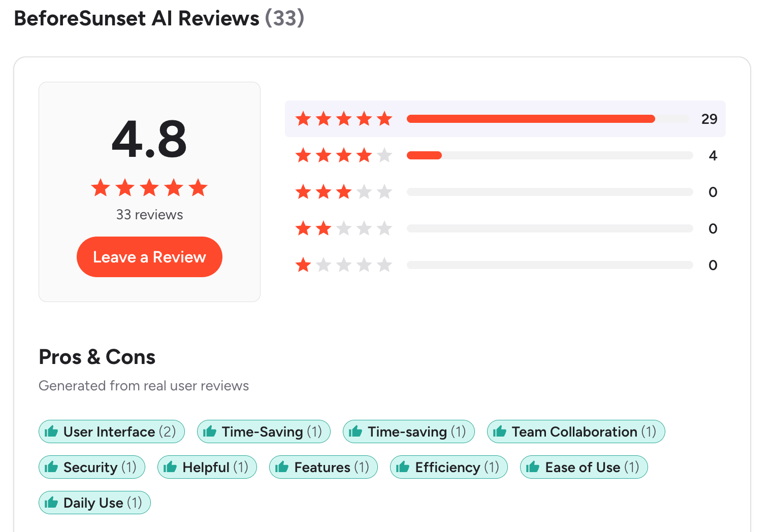The width and height of the screenshot is (774, 532).
Task: Click the Leave a Review button
Action: click(x=149, y=257)
